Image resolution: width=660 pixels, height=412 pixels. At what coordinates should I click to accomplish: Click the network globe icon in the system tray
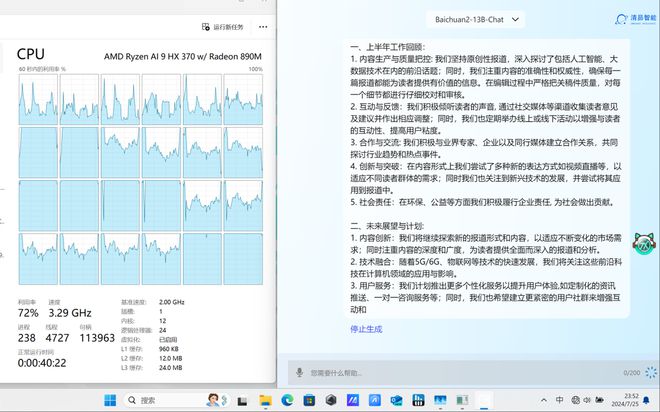575,400
